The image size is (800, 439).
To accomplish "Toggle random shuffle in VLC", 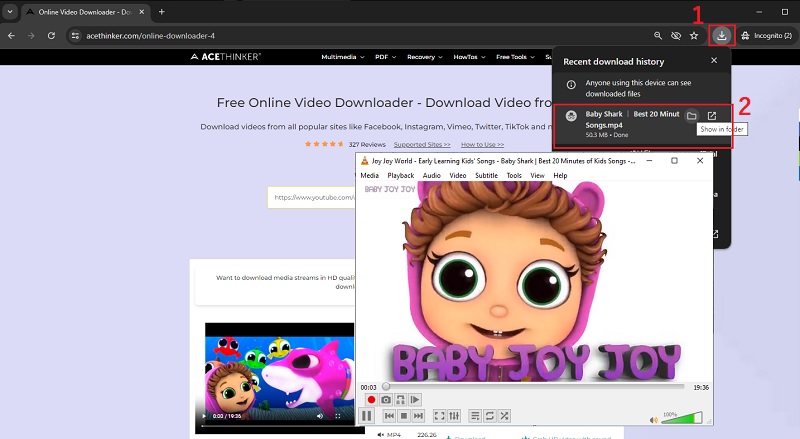I will 505,416.
